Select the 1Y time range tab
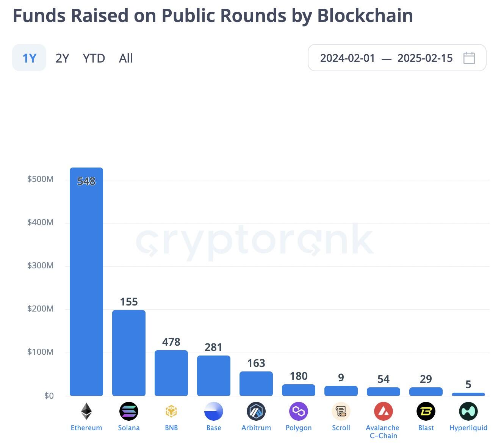The width and height of the screenshot is (501, 448). tap(29, 58)
